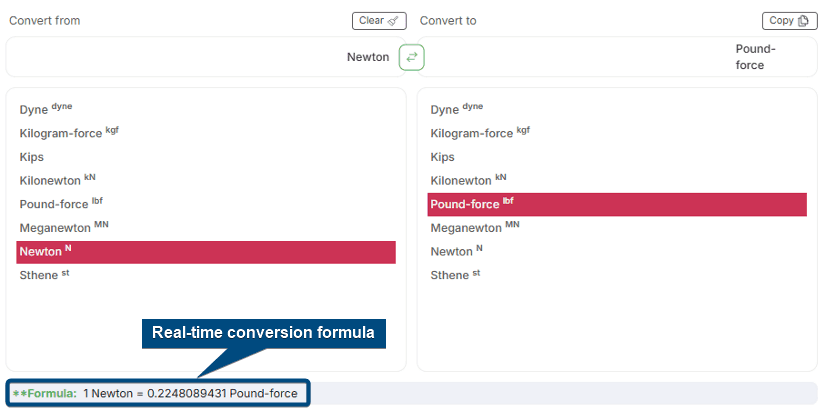Image resolution: width=825 pixels, height=411 pixels.
Task: Choose Meganewton in the Convert to list
Action: (475, 228)
